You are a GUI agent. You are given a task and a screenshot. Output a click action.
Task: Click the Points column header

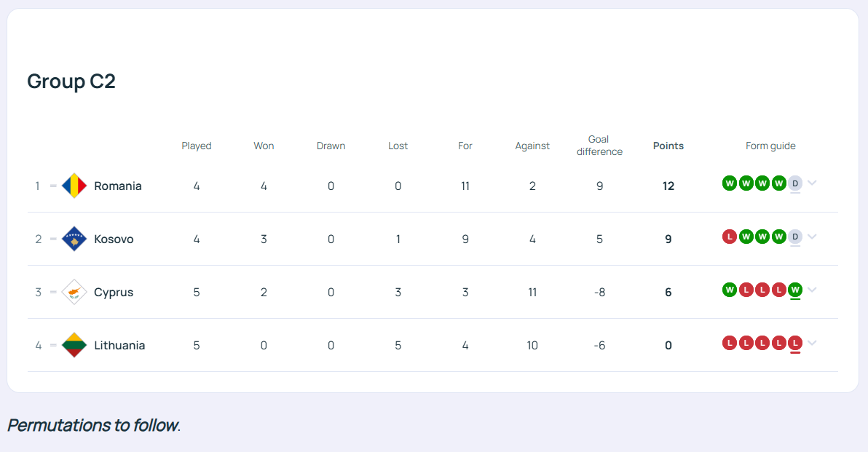(668, 146)
